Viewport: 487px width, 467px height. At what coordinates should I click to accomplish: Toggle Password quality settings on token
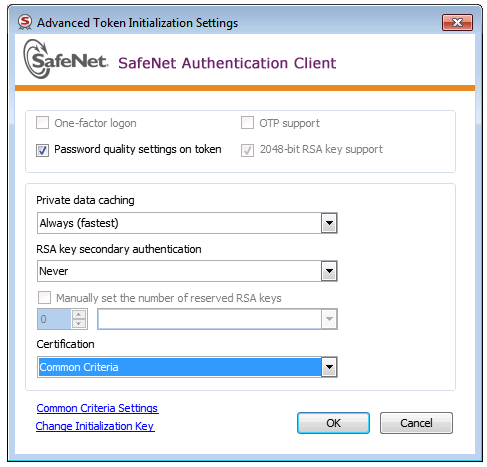[x=42, y=150]
